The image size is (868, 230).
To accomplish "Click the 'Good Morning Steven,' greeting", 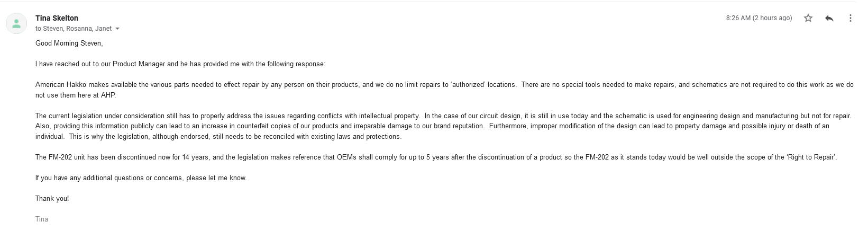I will pos(69,43).
